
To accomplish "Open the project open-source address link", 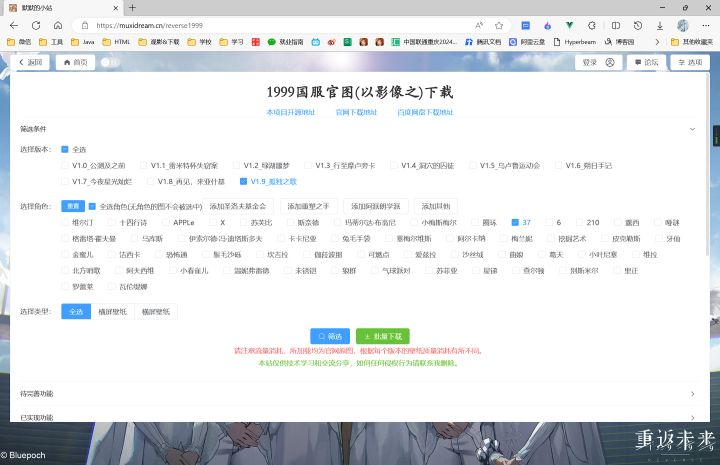I will coord(291,112).
